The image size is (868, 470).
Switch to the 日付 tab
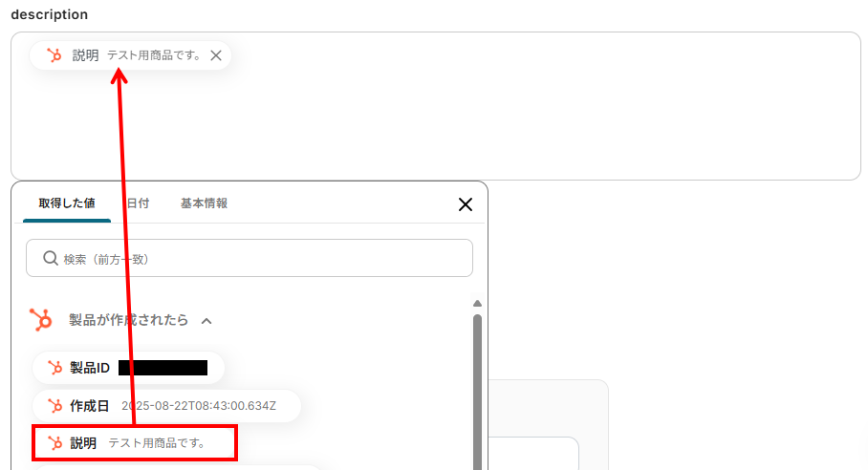pyautogui.click(x=138, y=203)
